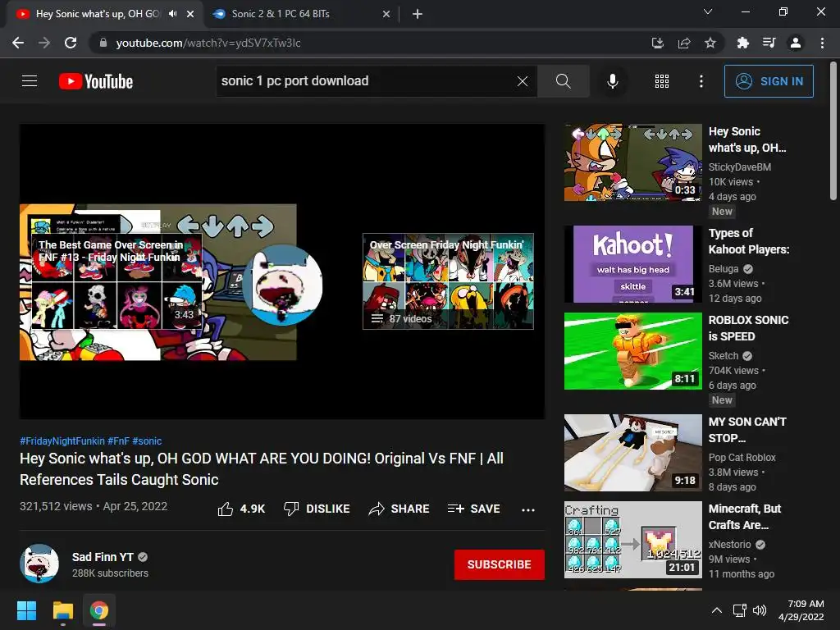Open the Chrome extensions menu
840x630 pixels.
coord(742,43)
